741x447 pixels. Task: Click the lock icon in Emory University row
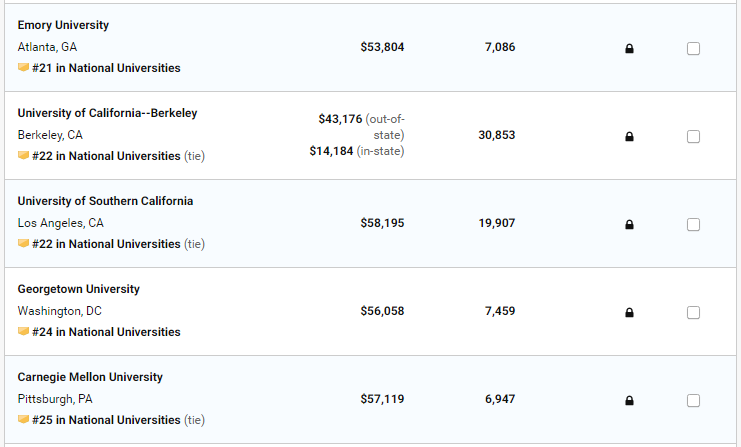point(629,48)
